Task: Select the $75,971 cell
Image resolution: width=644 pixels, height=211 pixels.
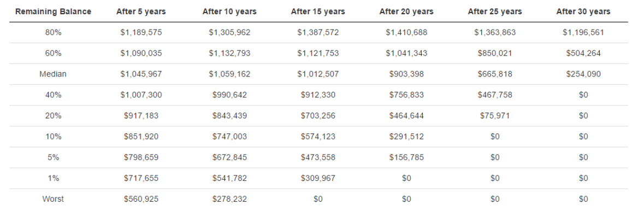Action: coord(495,116)
